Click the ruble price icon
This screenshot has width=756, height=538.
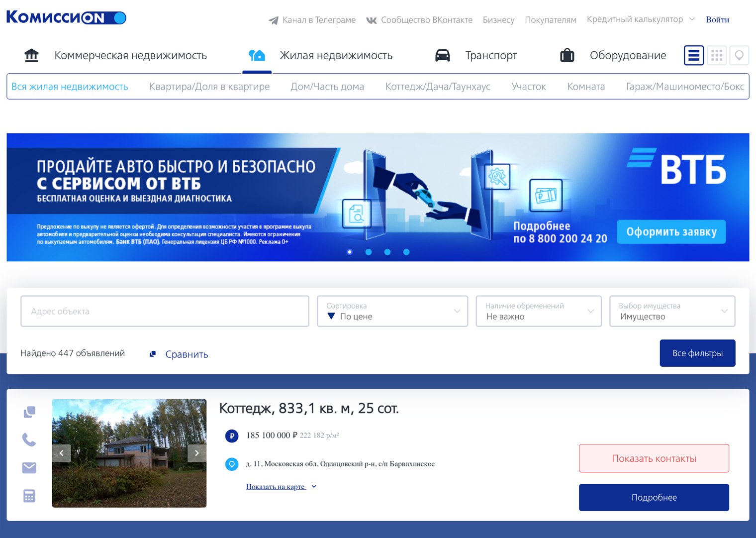coord(232,436)
